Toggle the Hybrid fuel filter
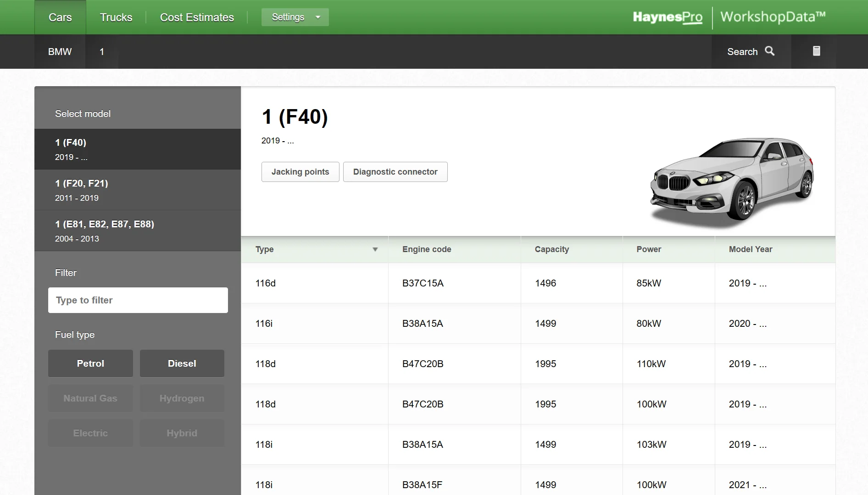 (182, 433)
